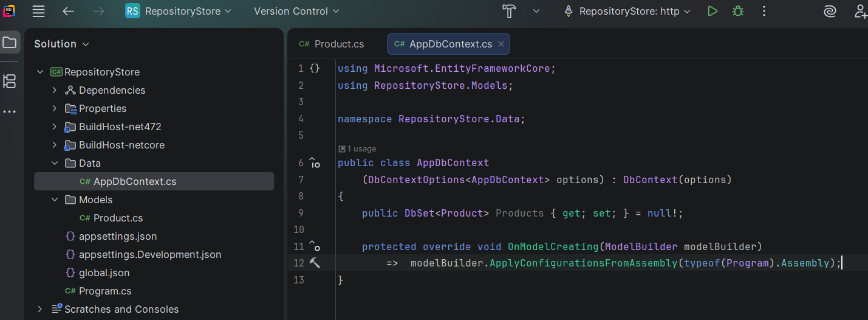Open the AI assistant swirl icon
The image size is (868, 320).
click(829, 11)
